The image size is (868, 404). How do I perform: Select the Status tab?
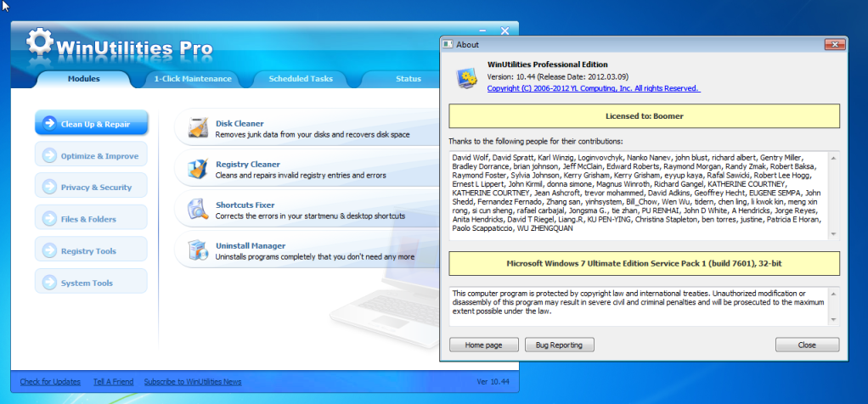coord(408,79)
